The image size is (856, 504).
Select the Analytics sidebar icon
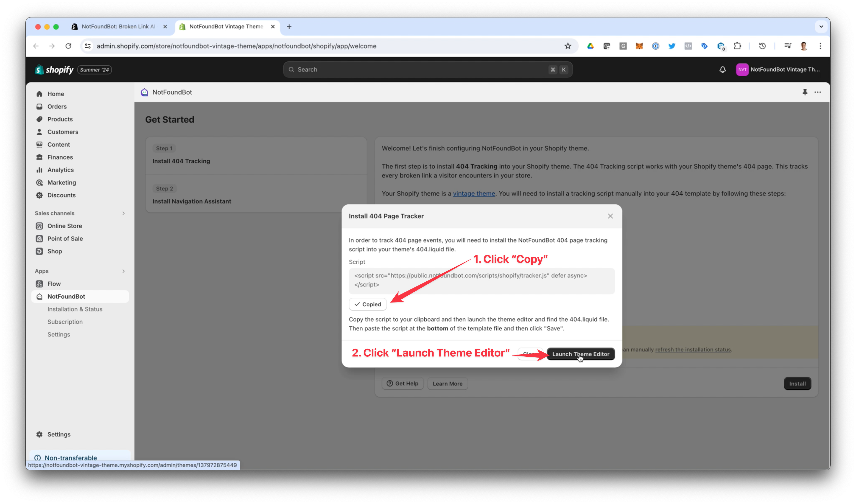click(x=40, y=170)
